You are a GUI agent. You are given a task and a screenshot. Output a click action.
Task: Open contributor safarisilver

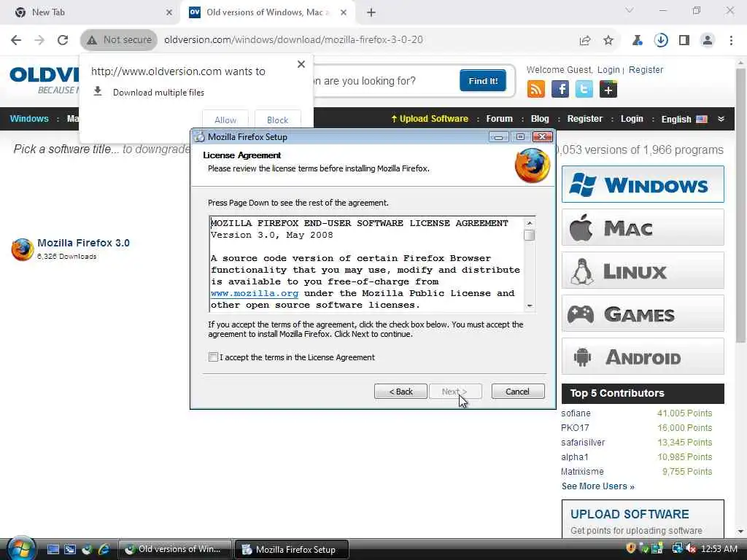(583, 443)
